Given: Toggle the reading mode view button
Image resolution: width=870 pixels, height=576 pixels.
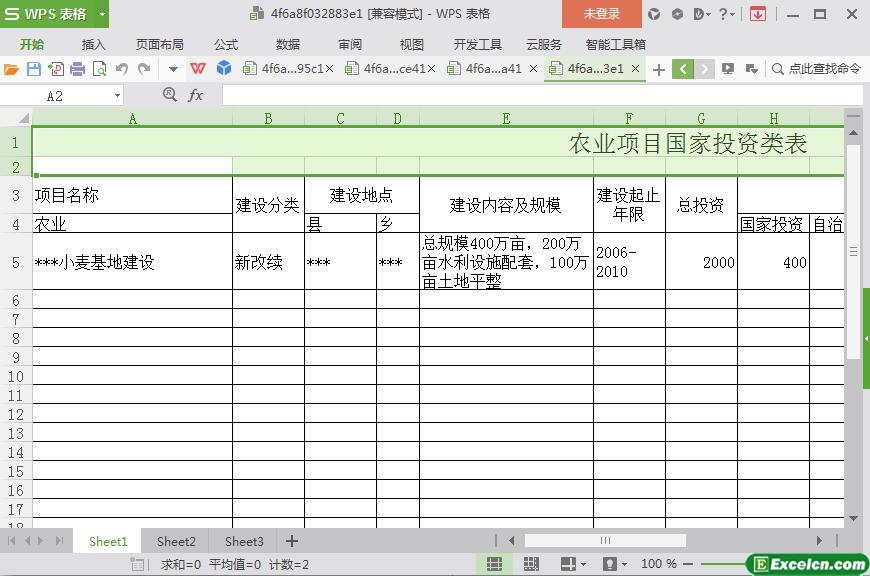Looking at the screenshot, I should (568, 564).
